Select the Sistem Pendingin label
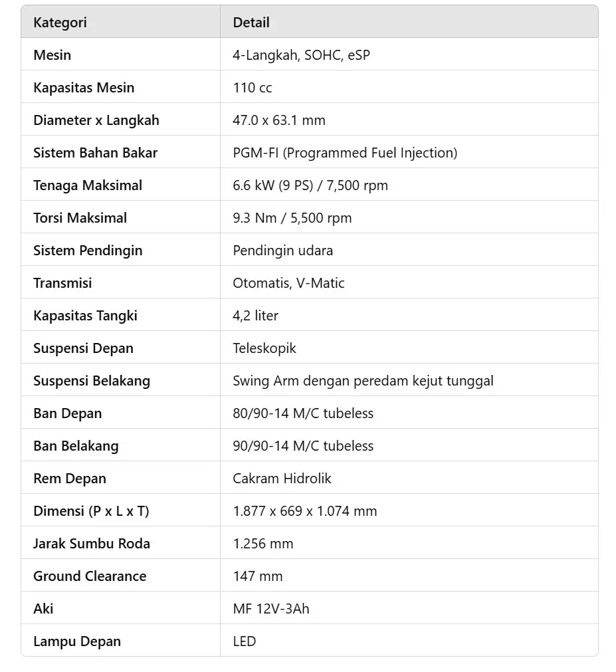 click(x=88, y=251)
